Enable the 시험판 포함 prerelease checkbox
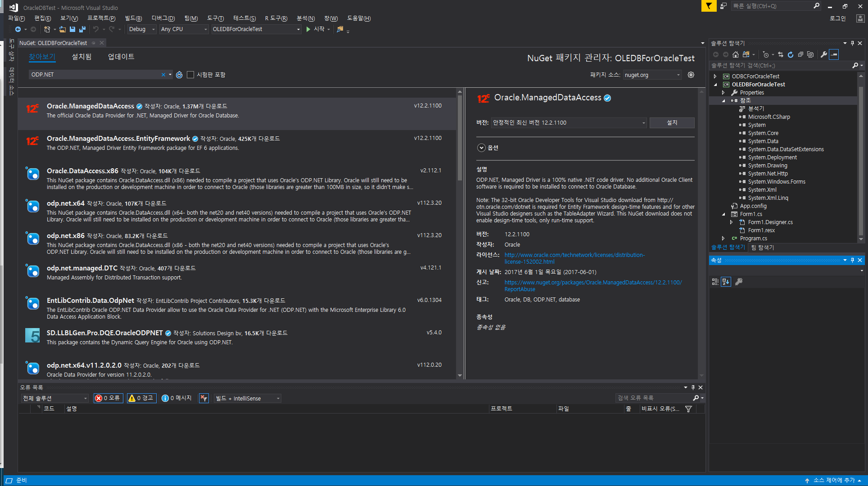The width and height of the screenshot is (868, 486). [x=190, y=75]
